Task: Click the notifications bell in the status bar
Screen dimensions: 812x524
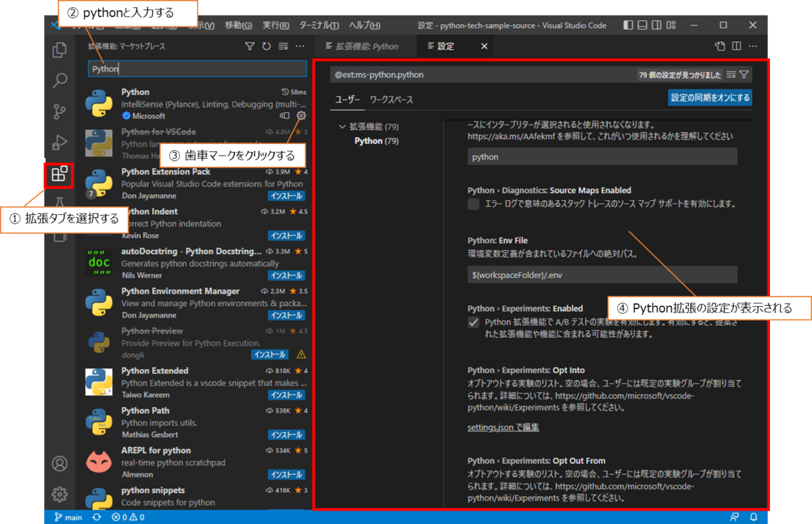Action: click(x=754, y=516)
